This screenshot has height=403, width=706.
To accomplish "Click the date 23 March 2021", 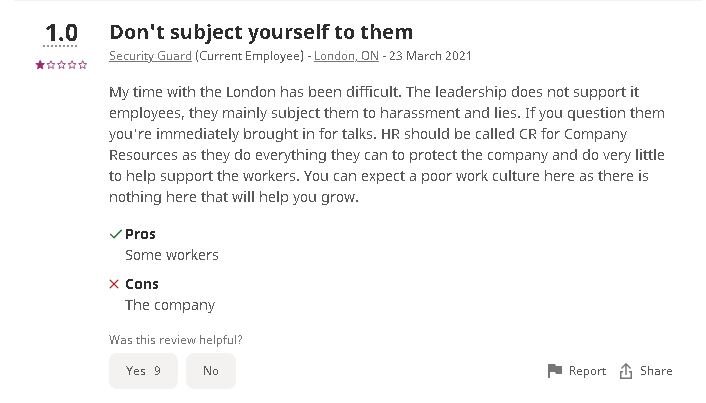I will pos(430,56).
